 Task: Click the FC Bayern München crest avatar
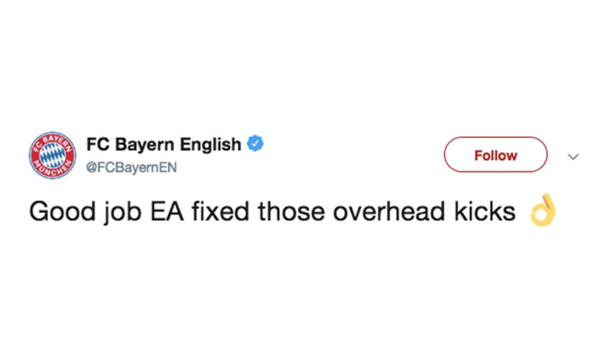tap(52, 155)
